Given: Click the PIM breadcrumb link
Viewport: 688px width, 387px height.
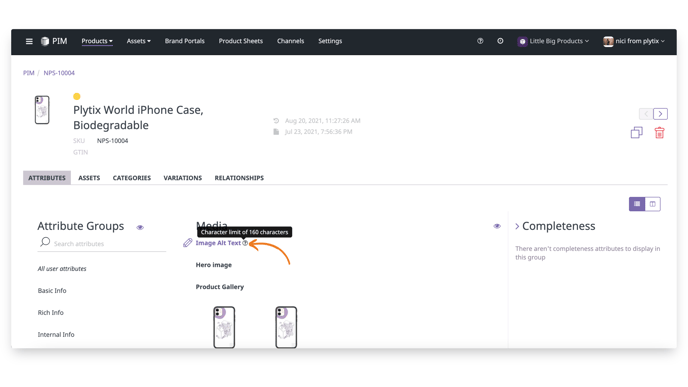Looking at the screenshot, I should pyautogui.click(x=29, y=73).
